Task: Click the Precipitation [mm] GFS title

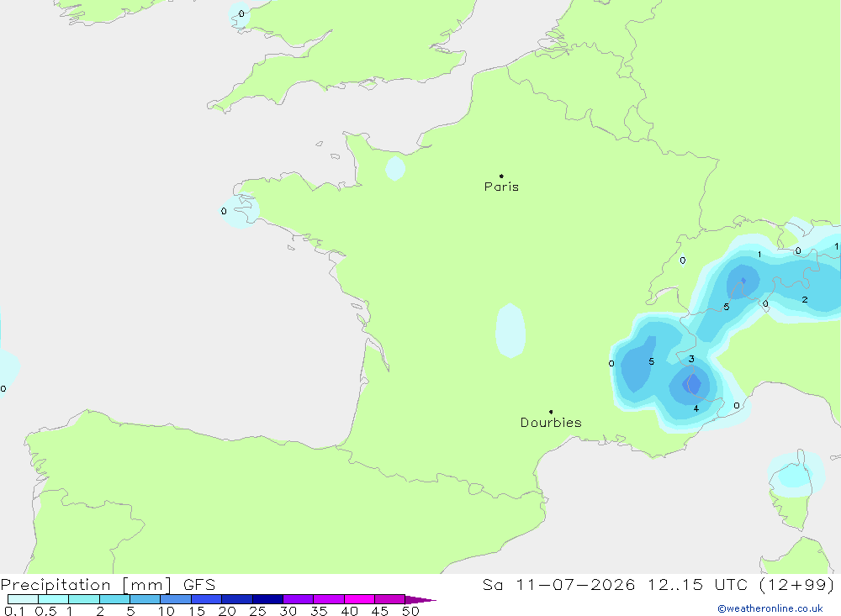Action: coord(108,585)
